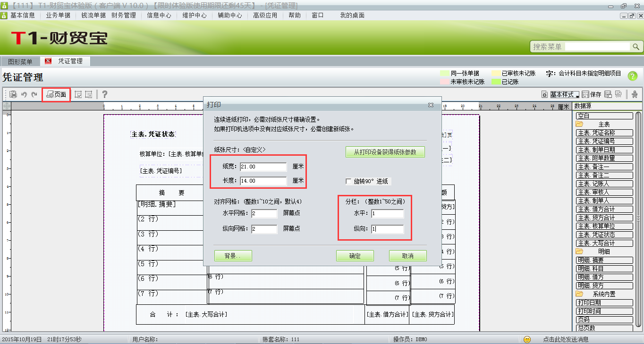Open the 财务管理 menu

(x=124, y=15)
